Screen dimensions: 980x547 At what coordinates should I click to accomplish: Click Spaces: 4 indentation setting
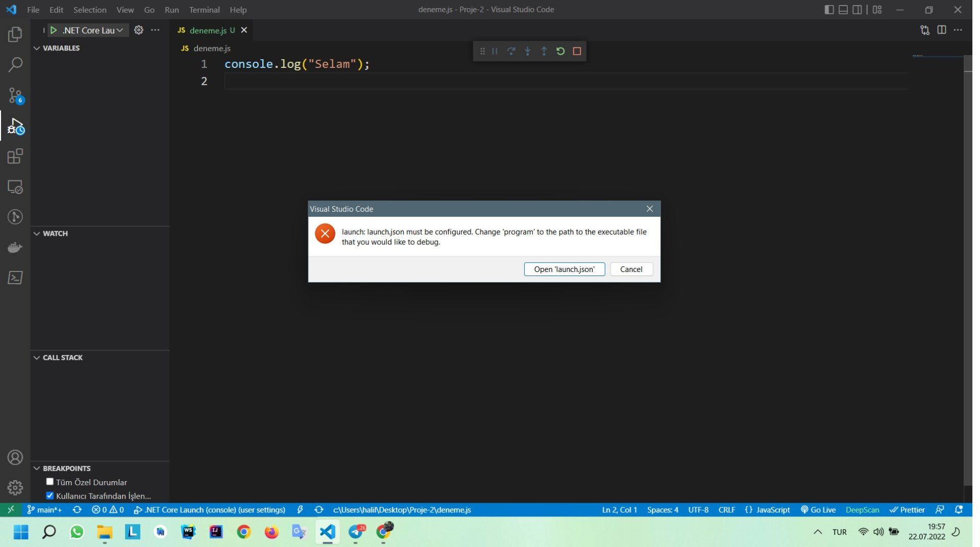click(x=663, y=510)
